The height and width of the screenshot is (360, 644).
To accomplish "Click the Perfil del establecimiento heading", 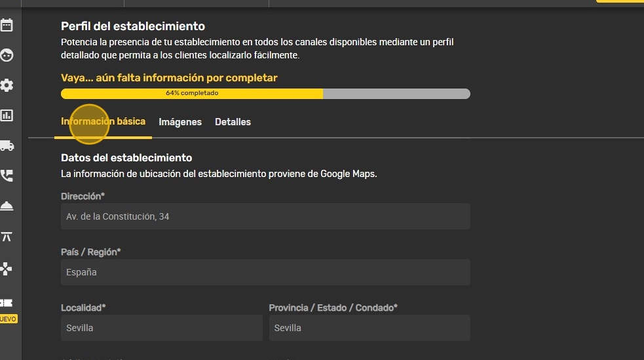I will point(133,26).
